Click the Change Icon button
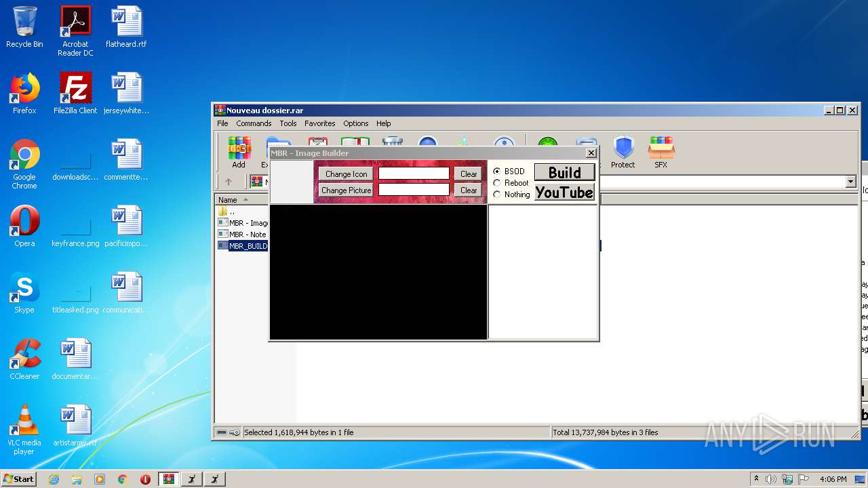Image resolution: width=868 pixels, height=488 pixels. pos(346,174)
